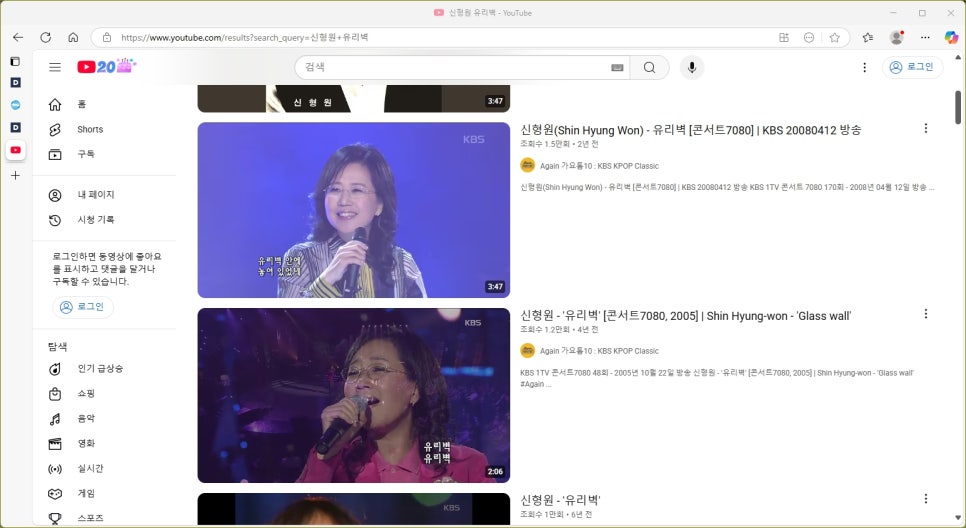Open 실시간 live in the explore list
The width and height of the screenshot is (966, 528).
pos(105,469)
